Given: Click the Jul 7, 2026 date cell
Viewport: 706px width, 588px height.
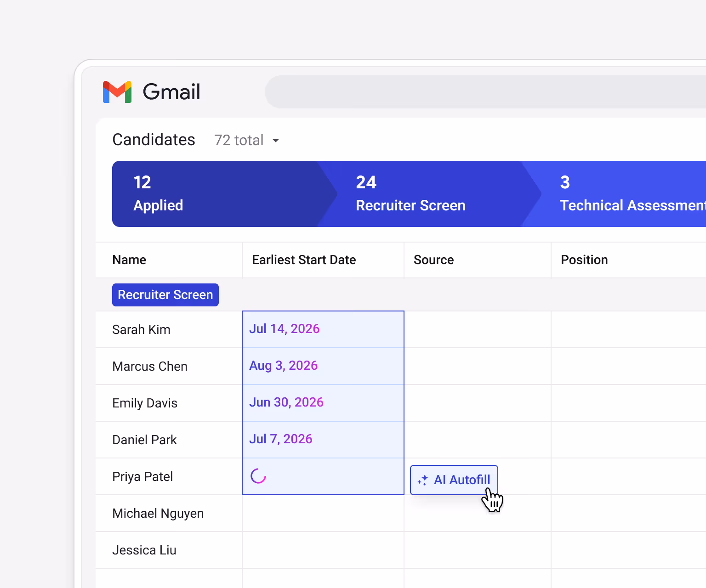Looking at the screenshot, I should click(323, 440).
